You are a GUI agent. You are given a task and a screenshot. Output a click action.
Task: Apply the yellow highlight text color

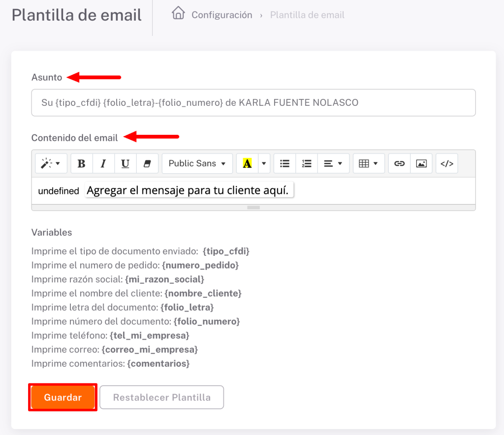[247, 163]
